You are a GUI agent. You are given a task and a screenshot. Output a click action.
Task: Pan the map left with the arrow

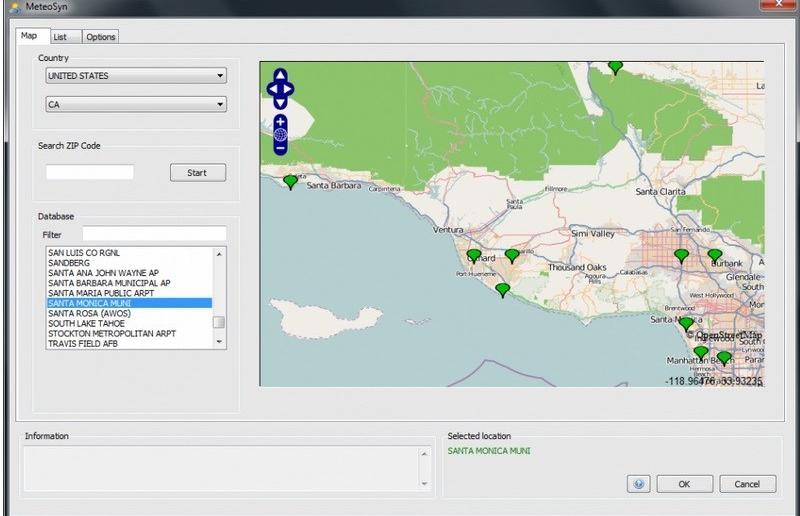[x=271, y=89]
